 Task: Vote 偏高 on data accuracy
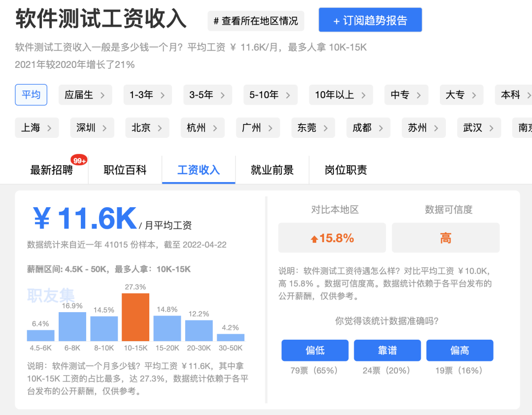pos(460,350)
